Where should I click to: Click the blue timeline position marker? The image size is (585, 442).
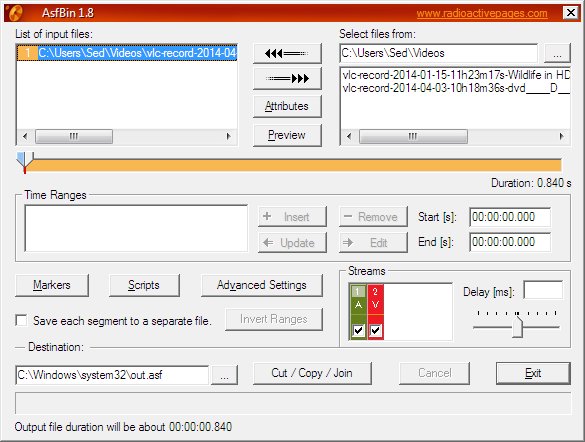point(25,160)
